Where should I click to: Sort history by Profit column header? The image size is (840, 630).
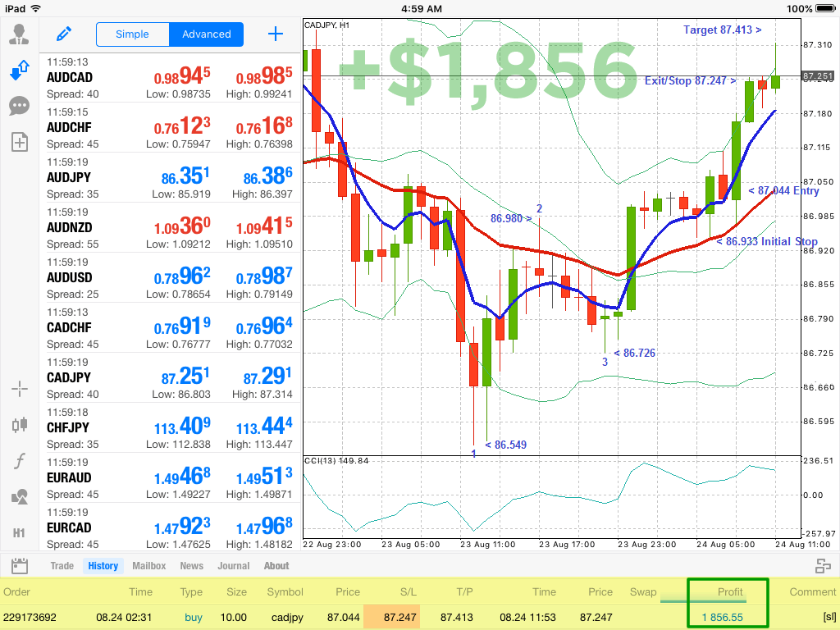pos(729,592)
